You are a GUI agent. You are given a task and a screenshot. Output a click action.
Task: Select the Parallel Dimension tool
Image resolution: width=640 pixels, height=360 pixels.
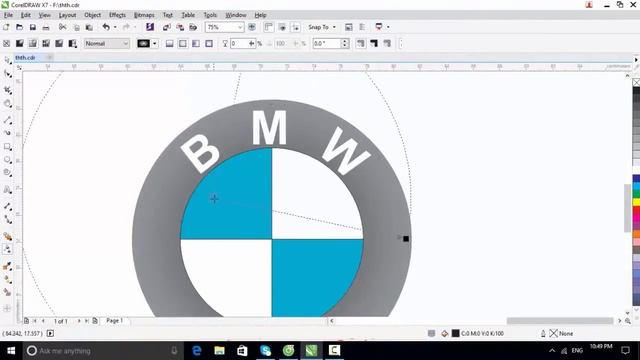point(7,206)
